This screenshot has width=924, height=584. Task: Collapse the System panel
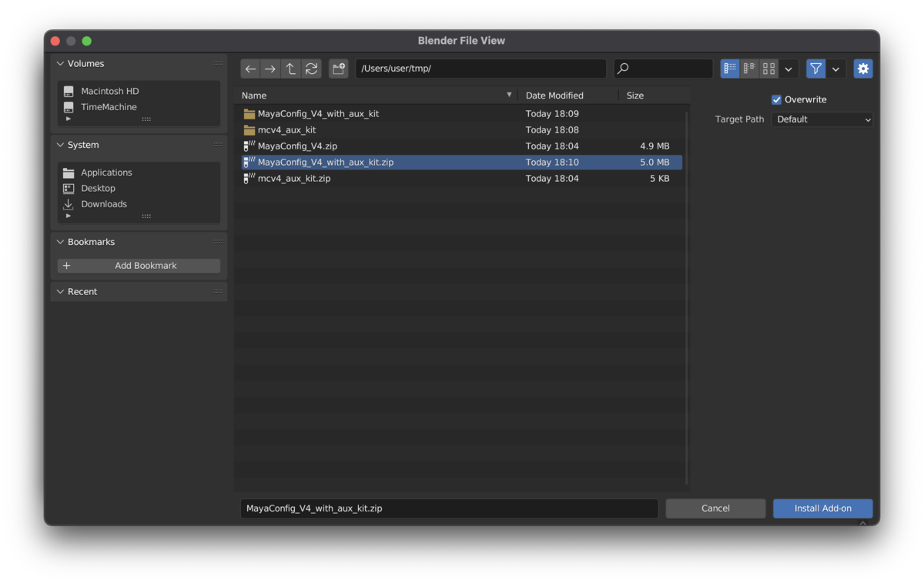(x=61, y=145)
